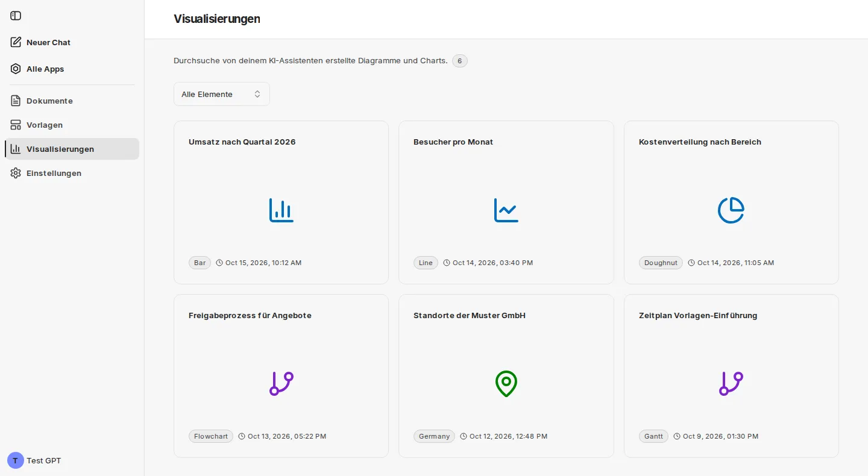The width and height of the screenshot is (868, 476).
Task: Click the pie chart icon in Kostenverteilung card
Action: [x=731, y=210]
